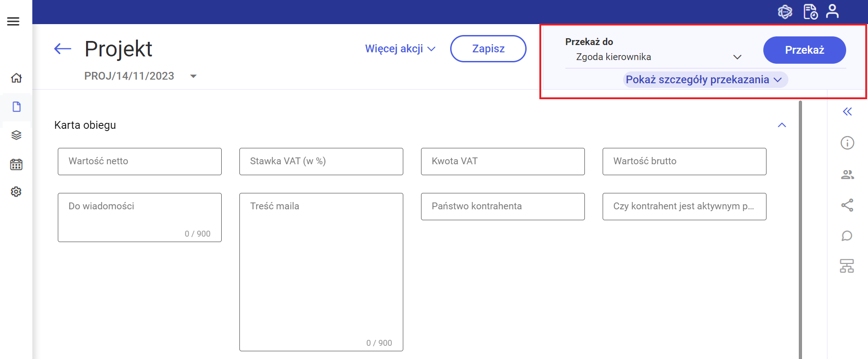868x359 pixels.
Task: Open the PROJ/14/11/2023 number dropdown
Action: (193, 76)
